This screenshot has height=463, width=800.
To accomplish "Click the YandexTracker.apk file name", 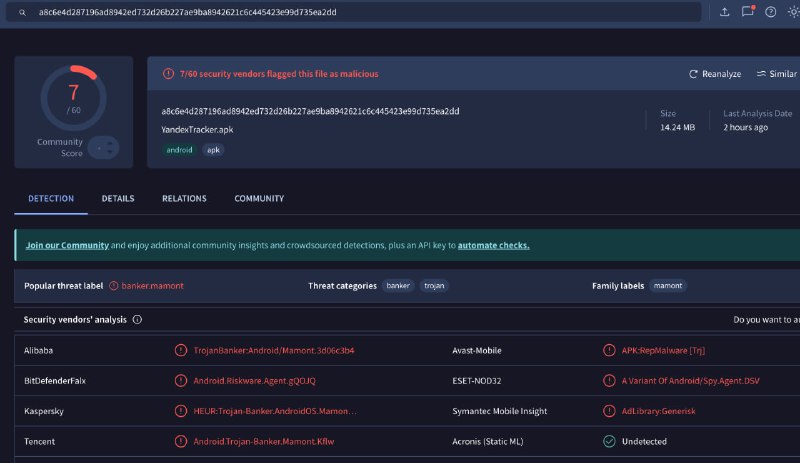I will click(197, 130).
